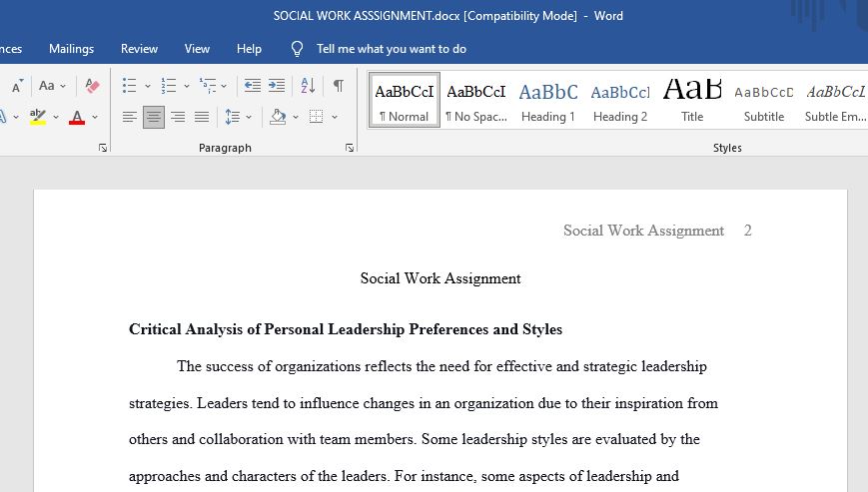Switch to the View tab
The width and height of the screenshot is (868, 492).
pyautogui.click(x=197, y=49)
